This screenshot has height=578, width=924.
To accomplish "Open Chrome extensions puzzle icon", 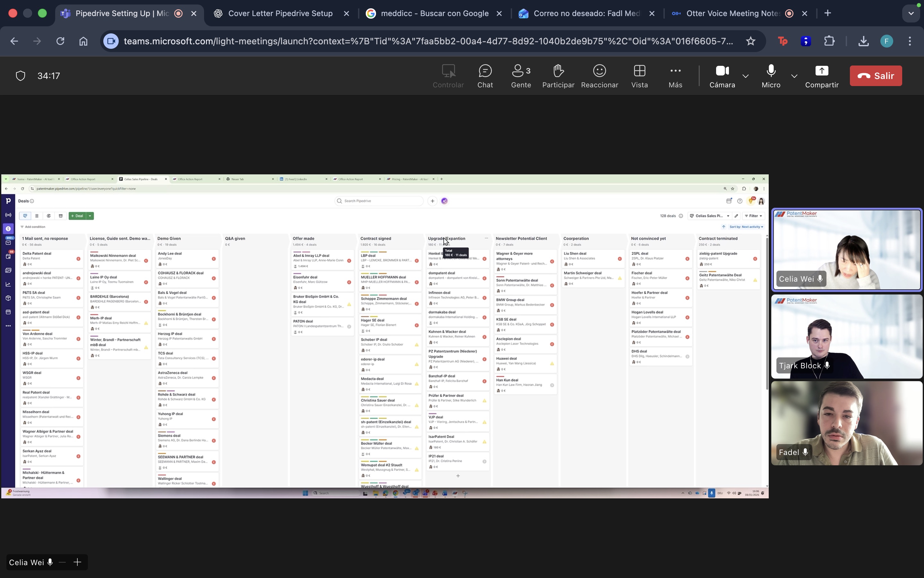I will 829,41.
